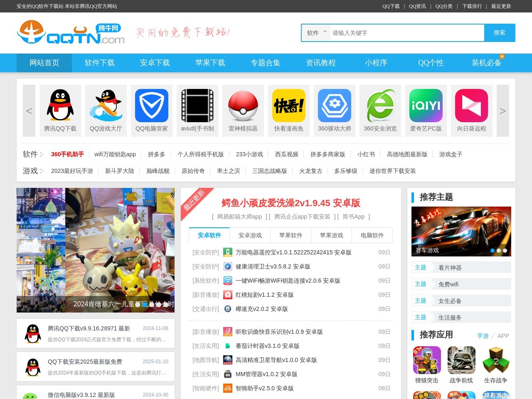Click the 红桃短剧 app icon
The height and width of the screenshot is (399, 532).
[x=228, y=295]
